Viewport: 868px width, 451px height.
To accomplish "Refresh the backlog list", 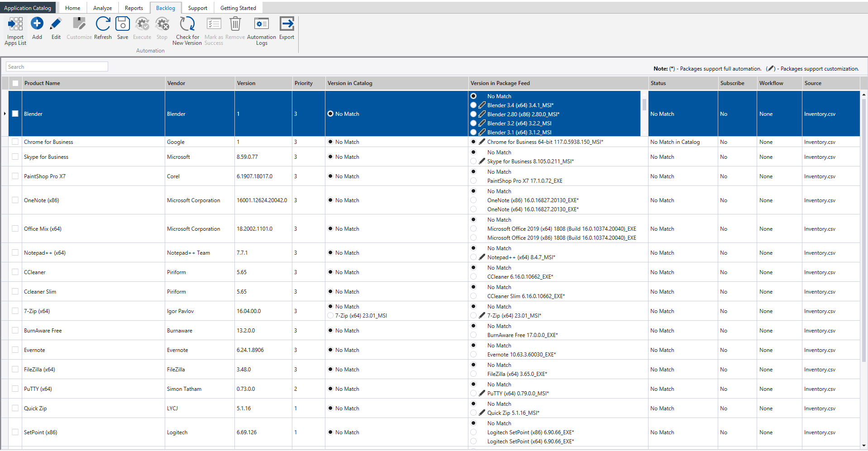I will pos(103,24).
